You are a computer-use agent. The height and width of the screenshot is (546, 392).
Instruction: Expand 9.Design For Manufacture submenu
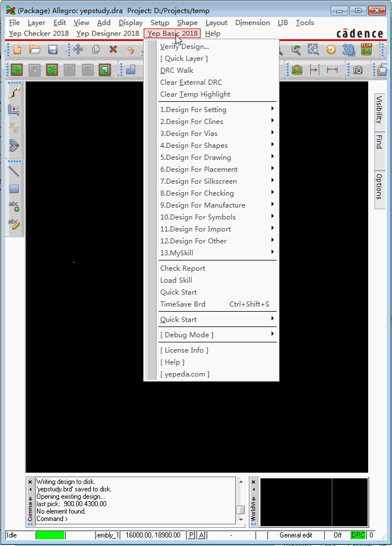(218, 205)
